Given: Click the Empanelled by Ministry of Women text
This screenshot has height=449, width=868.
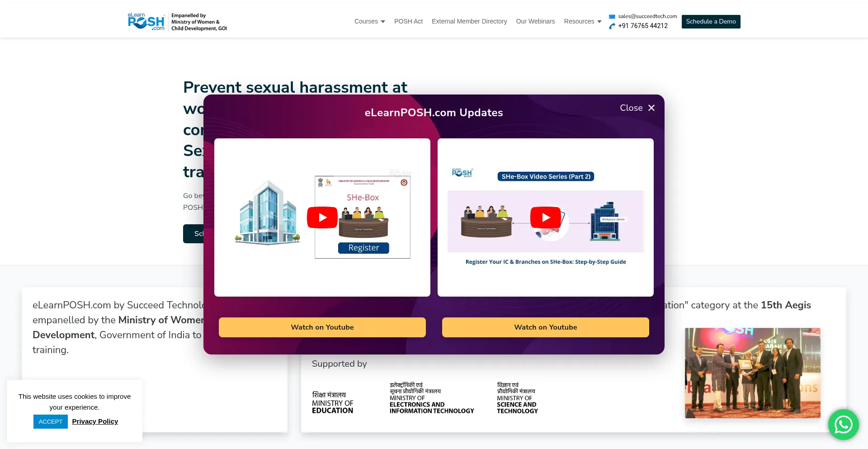Looking at the screenshot, I should tap(199, 22).
